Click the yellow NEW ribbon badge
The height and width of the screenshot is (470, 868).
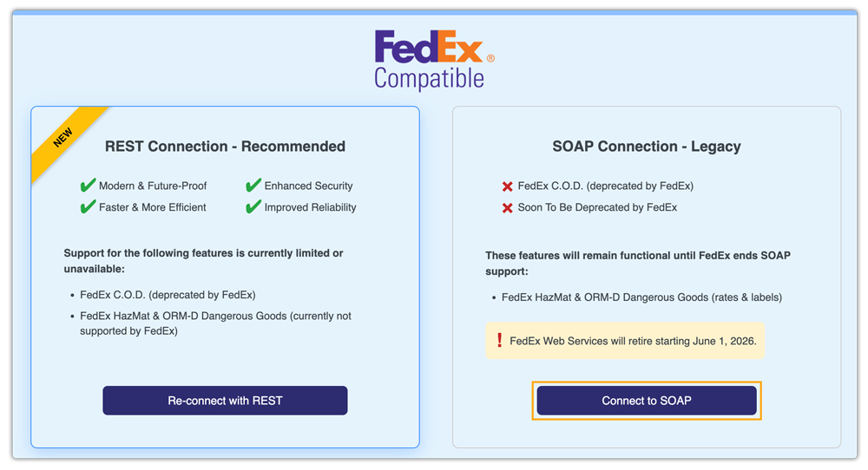point(64,139)
